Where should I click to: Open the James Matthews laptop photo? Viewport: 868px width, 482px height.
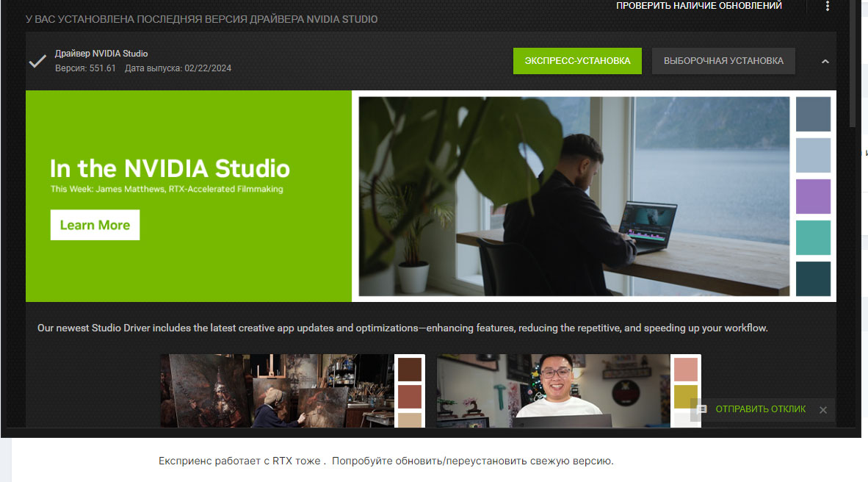574,196
